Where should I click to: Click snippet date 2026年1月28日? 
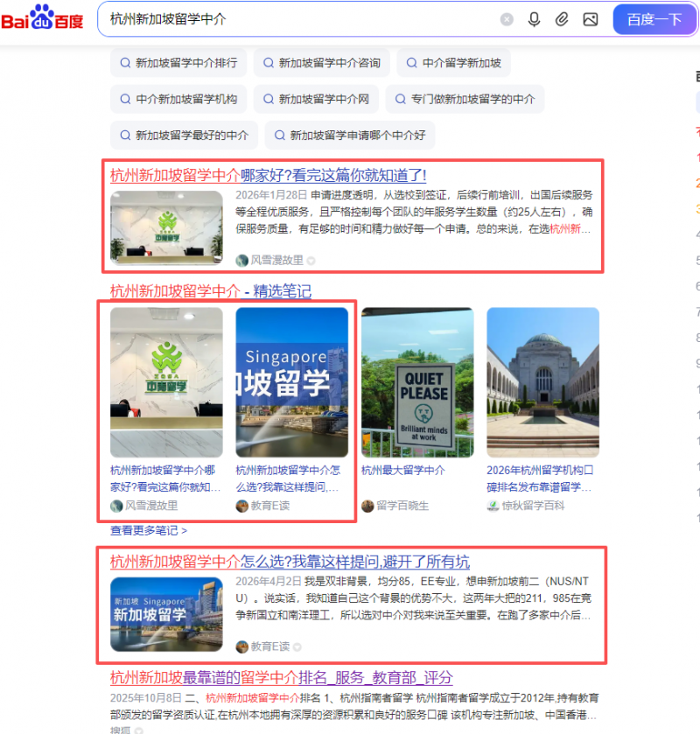(271, 195)
